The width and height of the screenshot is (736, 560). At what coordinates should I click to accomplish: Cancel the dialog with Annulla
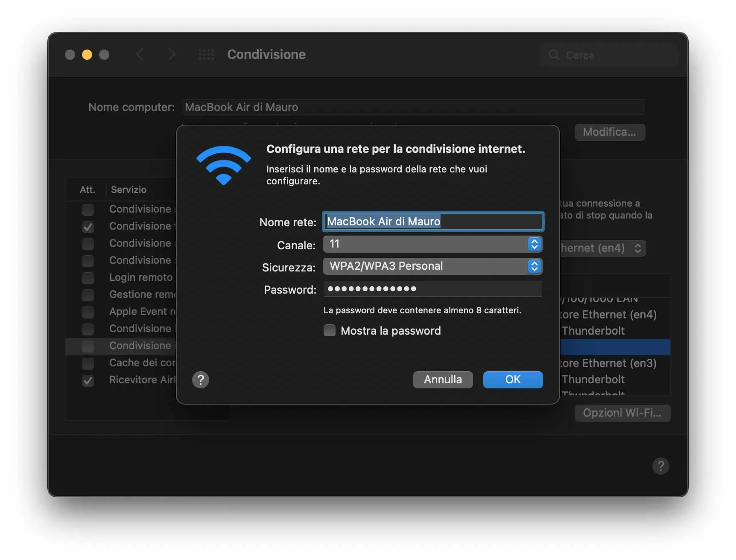pyautogui.click(x=443, y=379)
